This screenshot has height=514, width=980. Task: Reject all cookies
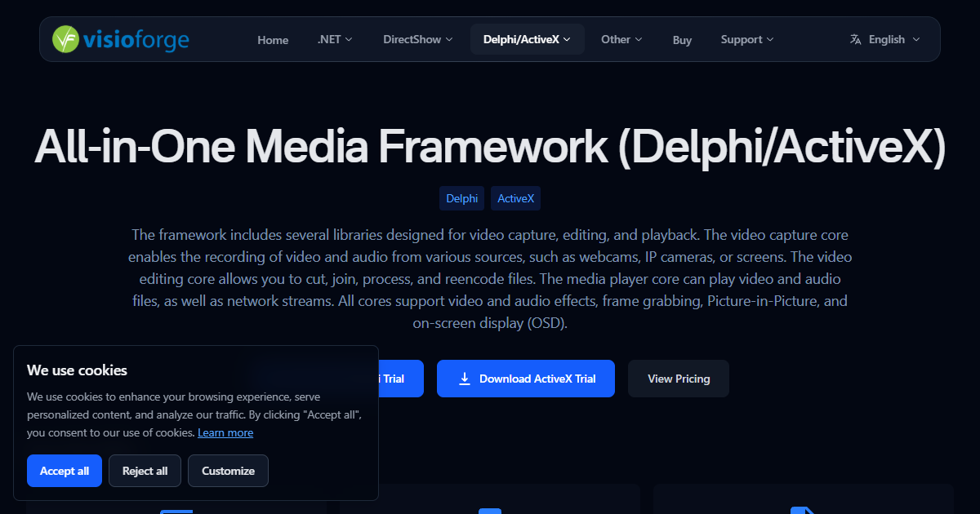[145, 471]
